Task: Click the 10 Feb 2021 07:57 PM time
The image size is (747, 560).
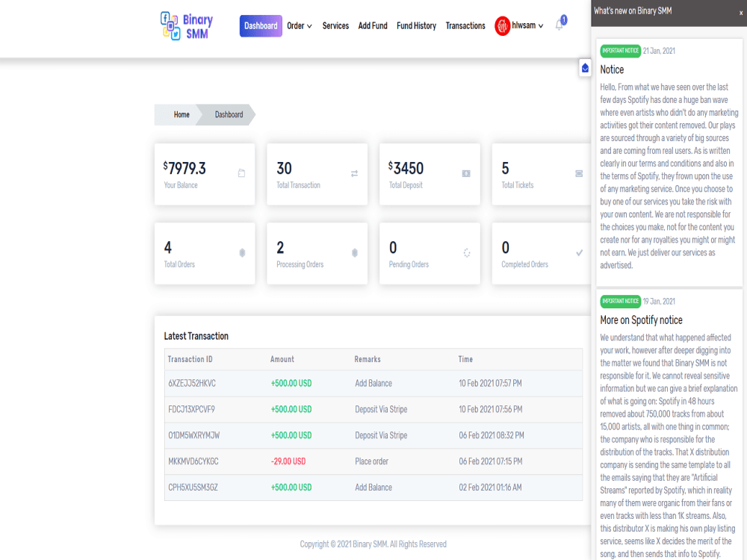Action: (x=490, y=383)
